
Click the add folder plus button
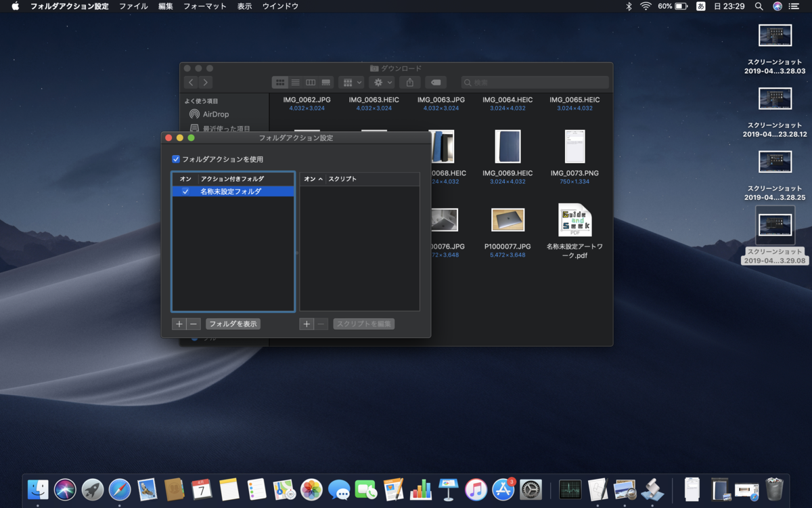(179, 324)
